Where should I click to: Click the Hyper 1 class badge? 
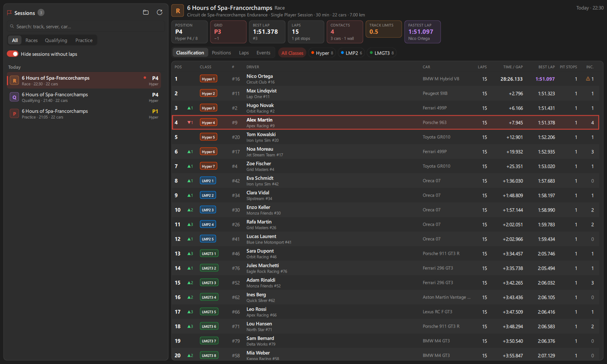208,79
